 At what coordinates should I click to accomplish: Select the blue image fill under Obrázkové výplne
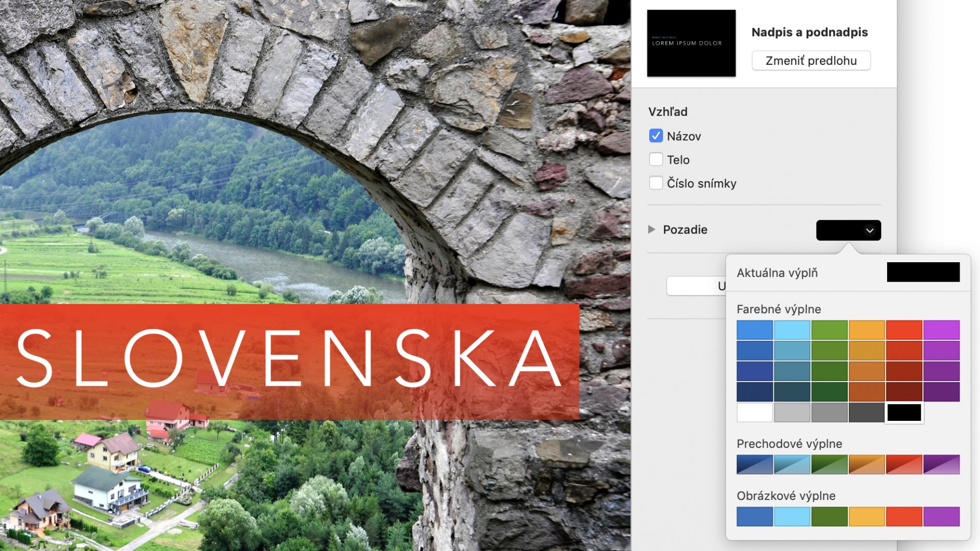754,516
